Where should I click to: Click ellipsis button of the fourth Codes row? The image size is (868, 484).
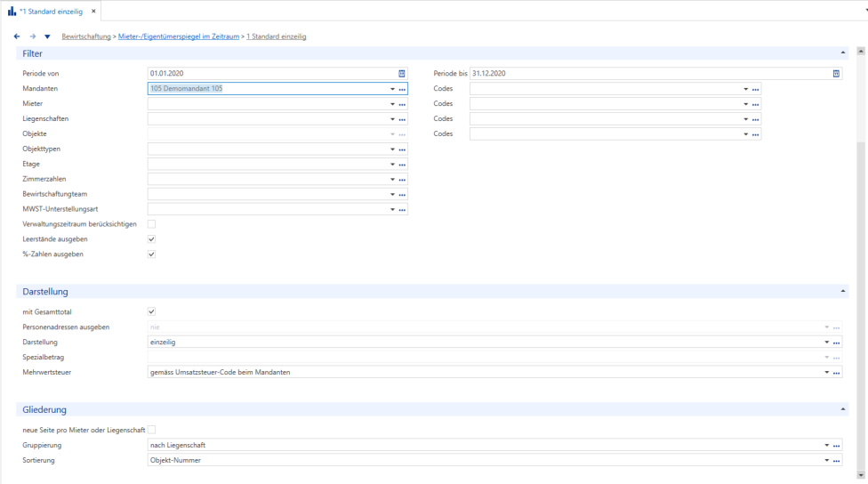pyautogui.click(x=756, y=134)
